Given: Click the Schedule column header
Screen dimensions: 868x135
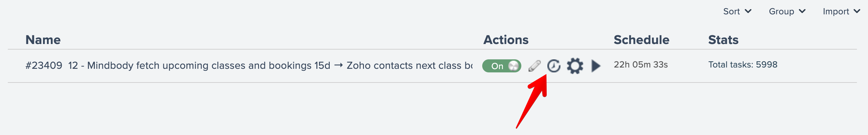Looking at the screenshot, I should [x=641, y=40].
